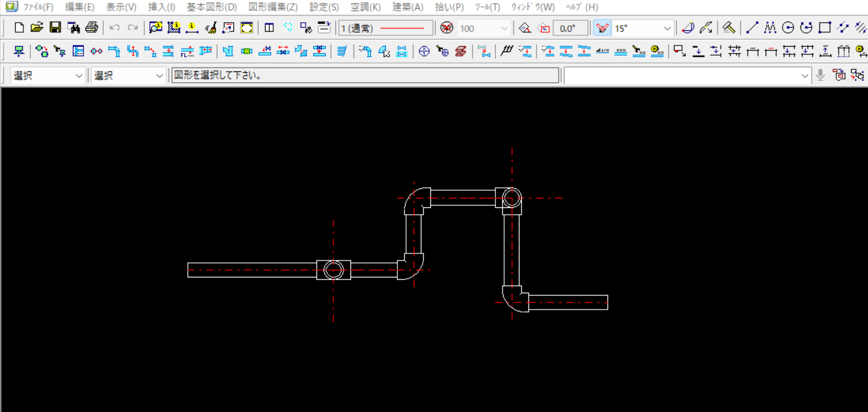The width and height of the screenshot is (868, 412).
Task: Click the circled cross symbol icon
Action: point(424,51)
